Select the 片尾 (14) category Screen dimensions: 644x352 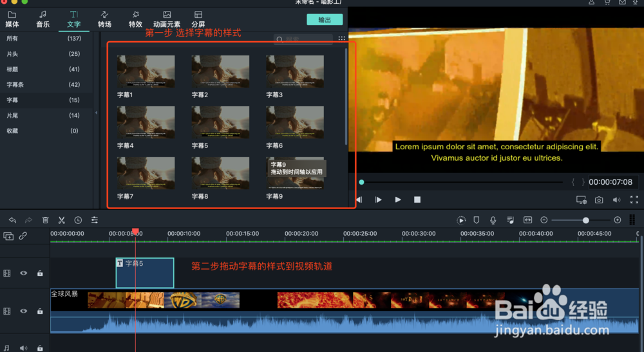coord(46,115)
